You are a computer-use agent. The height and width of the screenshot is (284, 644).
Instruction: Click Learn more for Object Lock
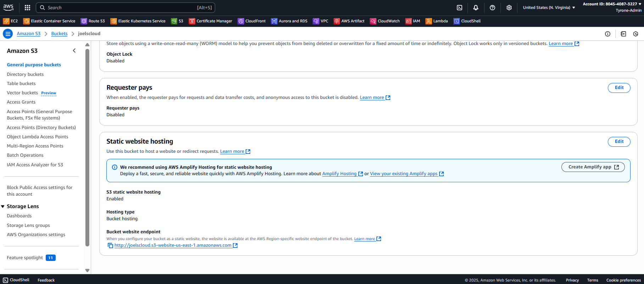click(x=564, y=44)
